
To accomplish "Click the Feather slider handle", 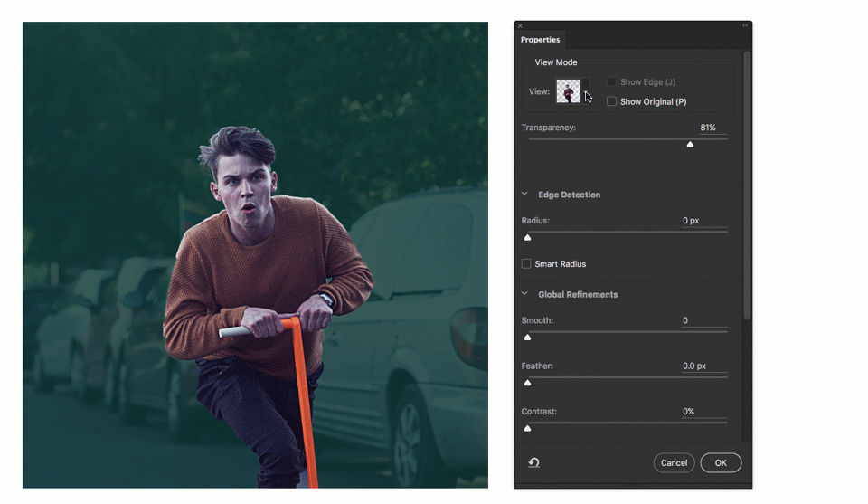I will coord(527,383).
